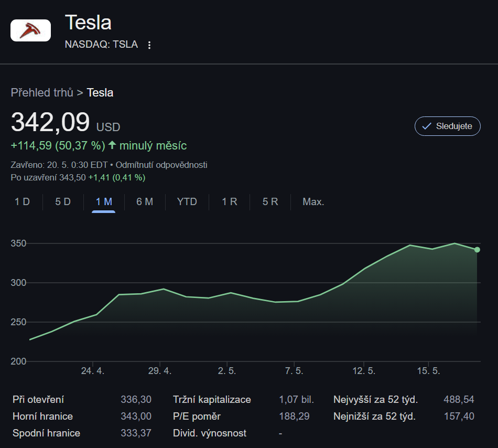Show the 1 R chart range
This screenshot has width=498, height=448.
click(229, 202)
